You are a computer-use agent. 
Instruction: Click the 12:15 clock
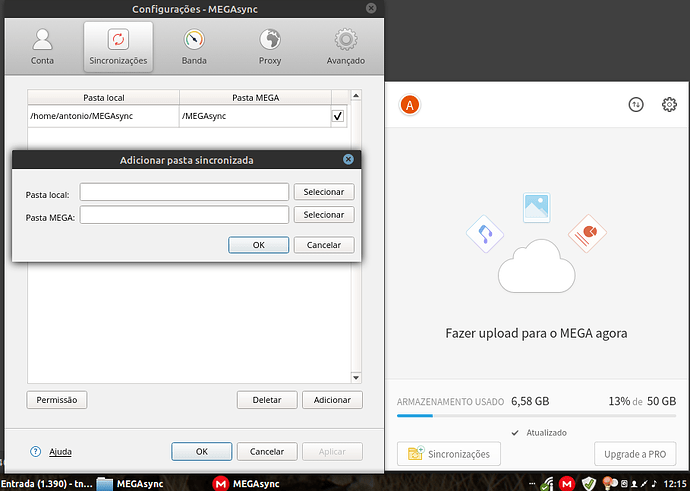(675, 484)
